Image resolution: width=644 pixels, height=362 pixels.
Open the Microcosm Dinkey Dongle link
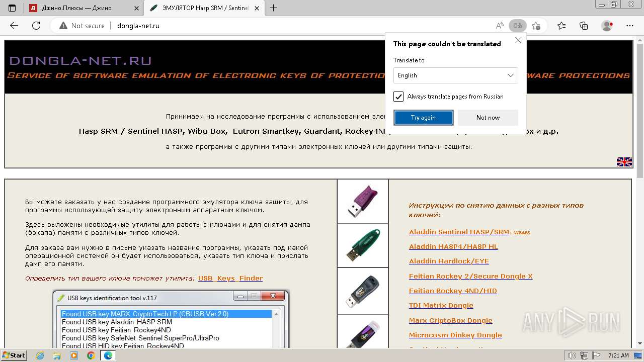click(x=455, y=335)
